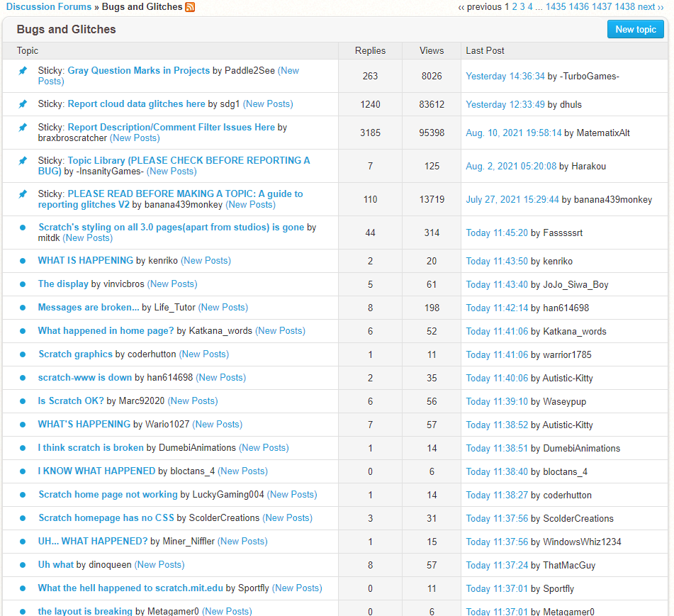Open last post Yesterday 12:33:49 by dhuls

[x=505, y=104]
